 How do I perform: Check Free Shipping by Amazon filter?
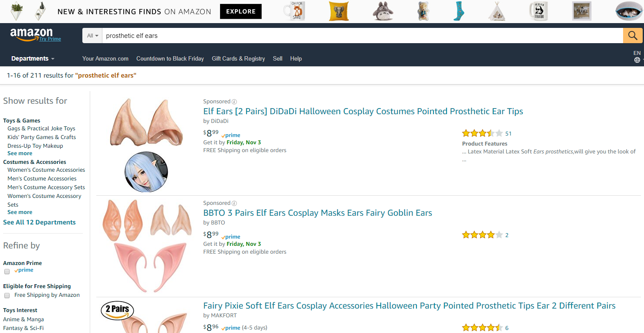7,296
